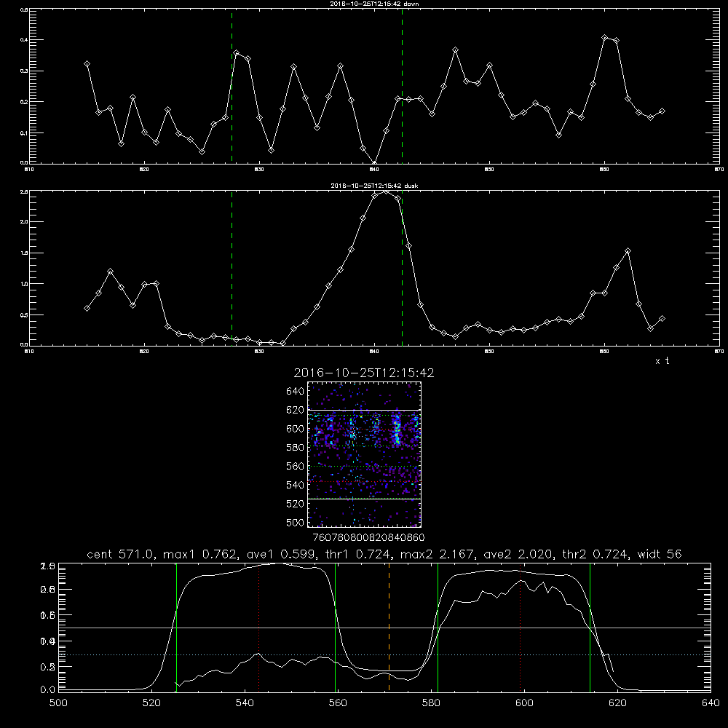
Task: Click the last diamond point of dusk curve
Action: click(x=662, y=319)
